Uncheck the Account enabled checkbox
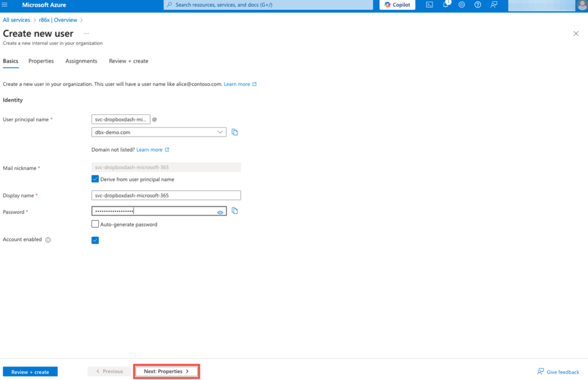Image resolution: width=588 pixels, height=380 pixels. 95,240
